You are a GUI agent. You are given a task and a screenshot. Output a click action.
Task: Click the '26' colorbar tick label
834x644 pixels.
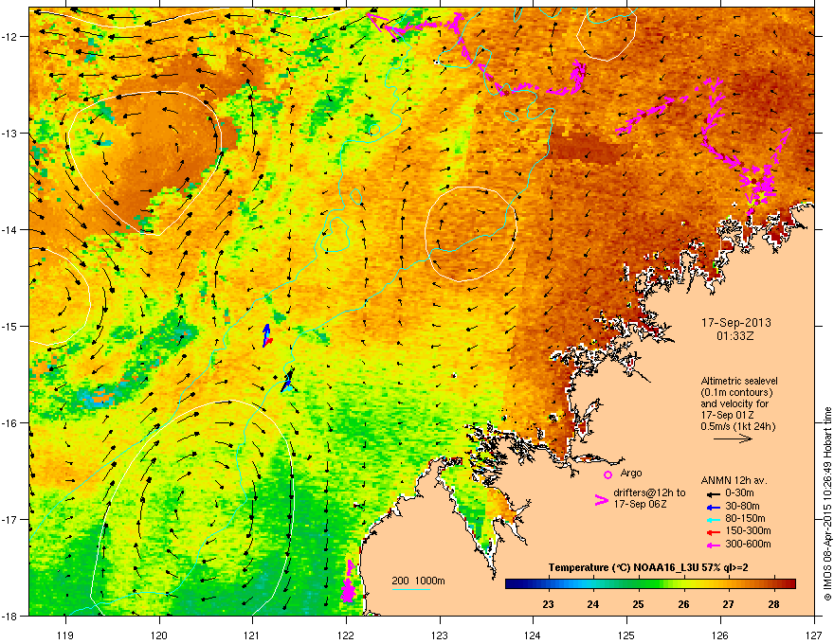(x=683, y=604)
